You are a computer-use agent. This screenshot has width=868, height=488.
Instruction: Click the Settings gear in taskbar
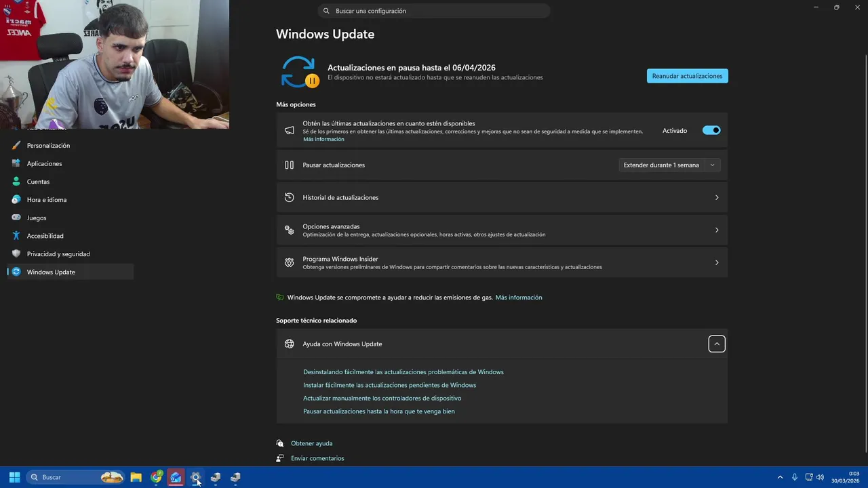click(x=195, y=477)
